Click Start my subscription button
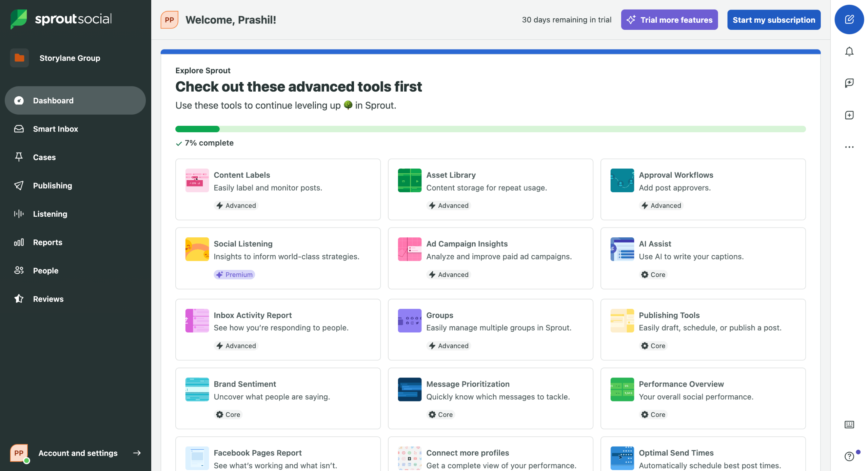Viewport: 868px width, 471px height. [x=773, y=20]
